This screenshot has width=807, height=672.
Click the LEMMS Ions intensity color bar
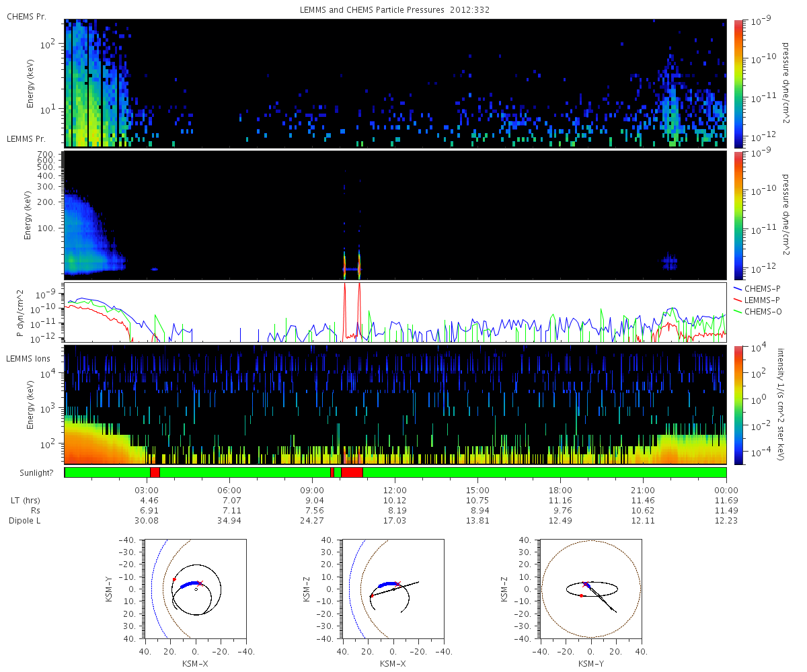tap(738, 405)
